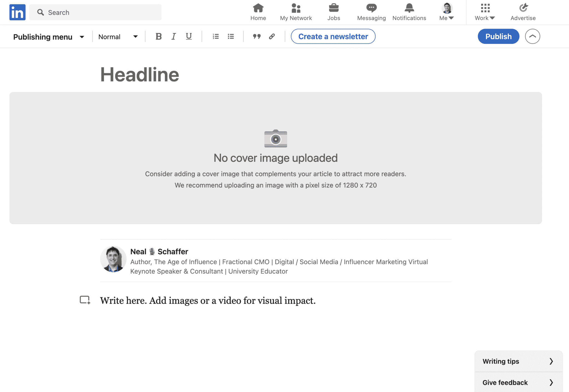Toggle underline formatting
The image size is (569, 392).
[189, 36]
